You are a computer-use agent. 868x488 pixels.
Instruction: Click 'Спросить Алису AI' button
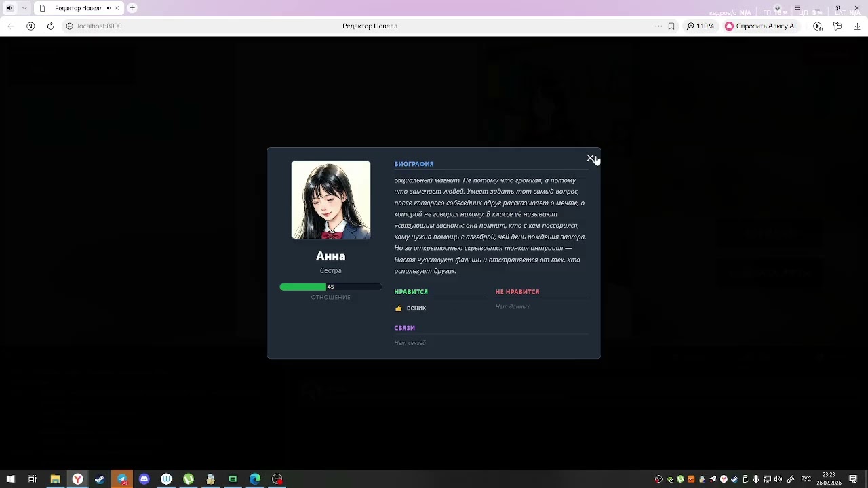click(761, 26)
